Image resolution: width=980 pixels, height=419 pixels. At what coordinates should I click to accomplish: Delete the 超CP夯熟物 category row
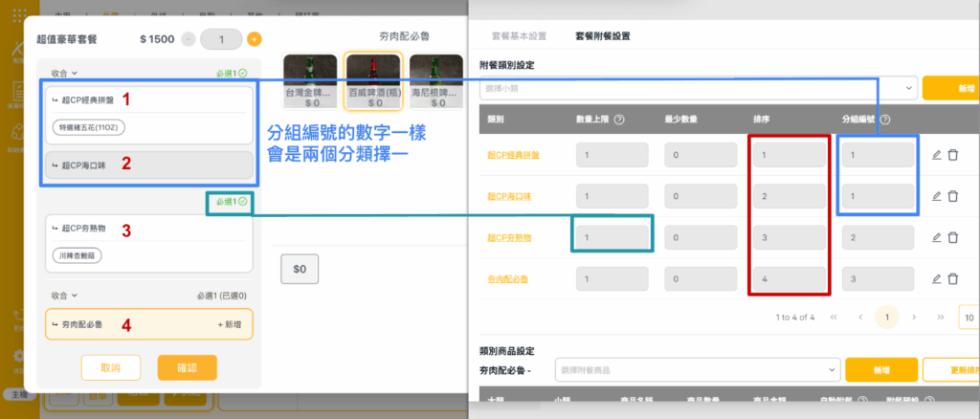(x=952, y=237)
